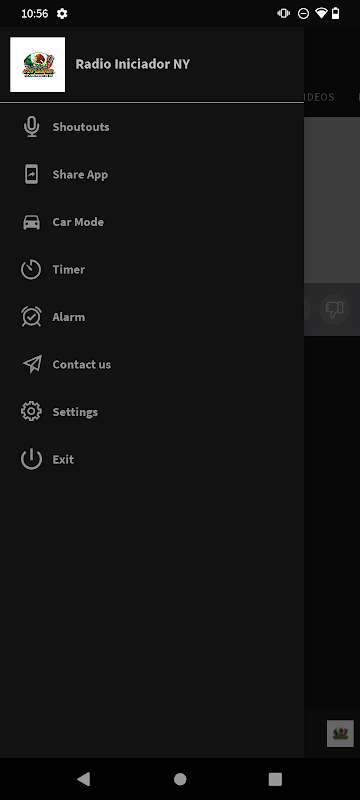360x800 pixels.
Task: Tap the vibrate mode status icon
Action: 284,13
